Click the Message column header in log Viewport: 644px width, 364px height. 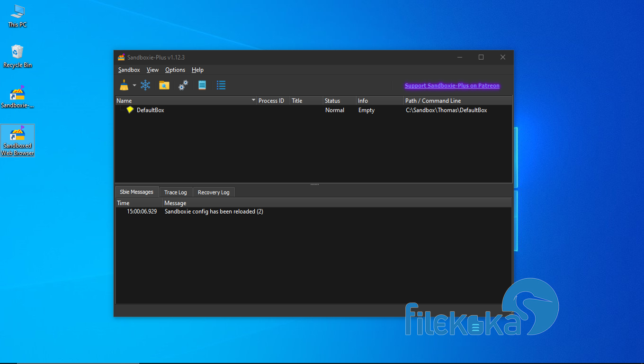337,203
